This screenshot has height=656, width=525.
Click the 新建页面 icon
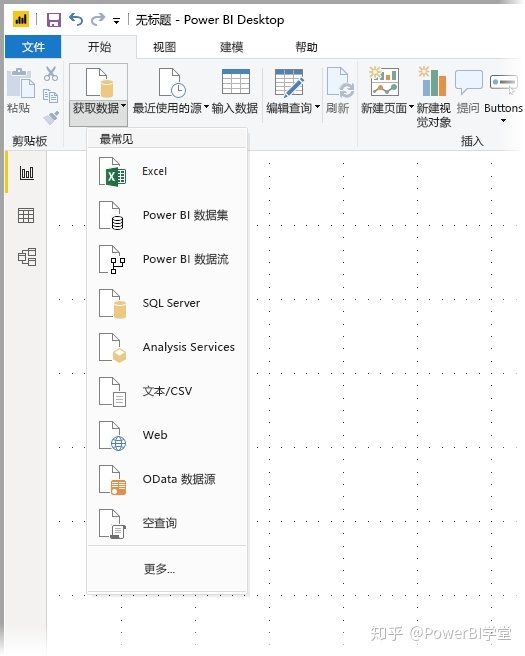[384, 81]
